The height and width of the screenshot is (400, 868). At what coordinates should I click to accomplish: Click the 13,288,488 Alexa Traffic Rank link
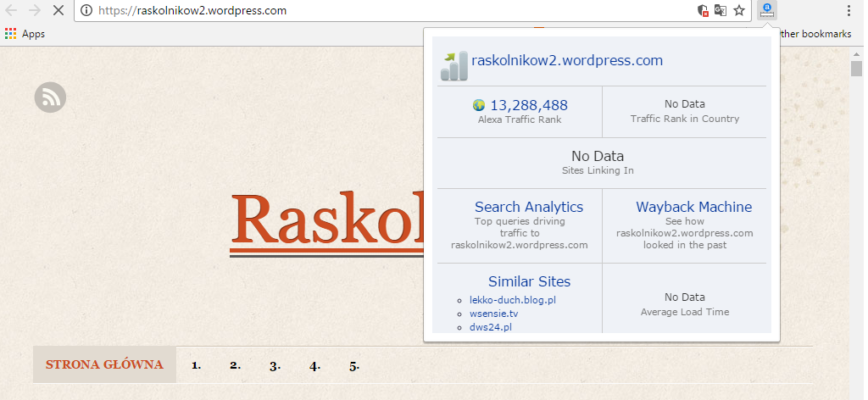tap(529, 105)
